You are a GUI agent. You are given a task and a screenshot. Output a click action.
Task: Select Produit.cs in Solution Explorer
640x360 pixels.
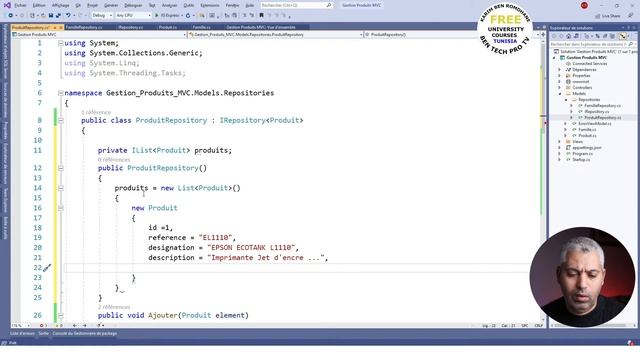(x=587, y=136)
